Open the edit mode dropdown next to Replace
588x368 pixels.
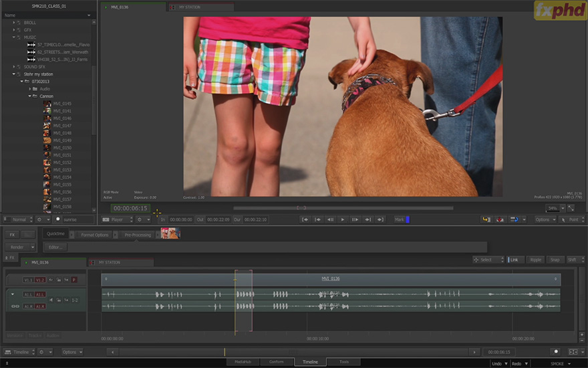(524, 219)
